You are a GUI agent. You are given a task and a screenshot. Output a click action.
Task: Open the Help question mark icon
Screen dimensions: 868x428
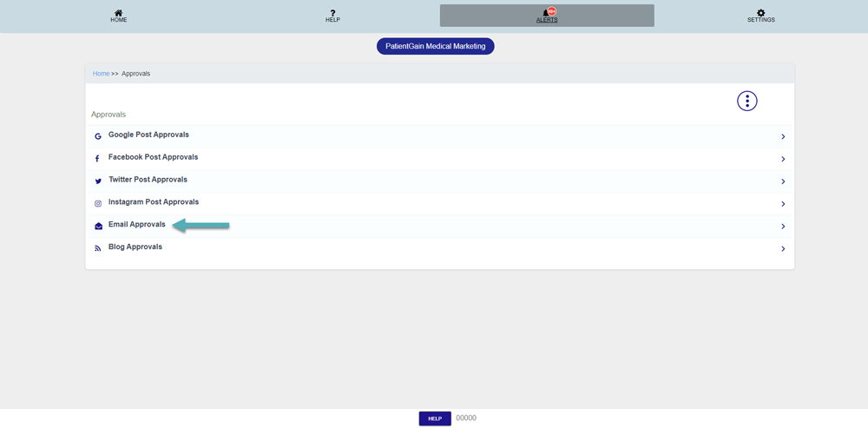tap(332, 13)
